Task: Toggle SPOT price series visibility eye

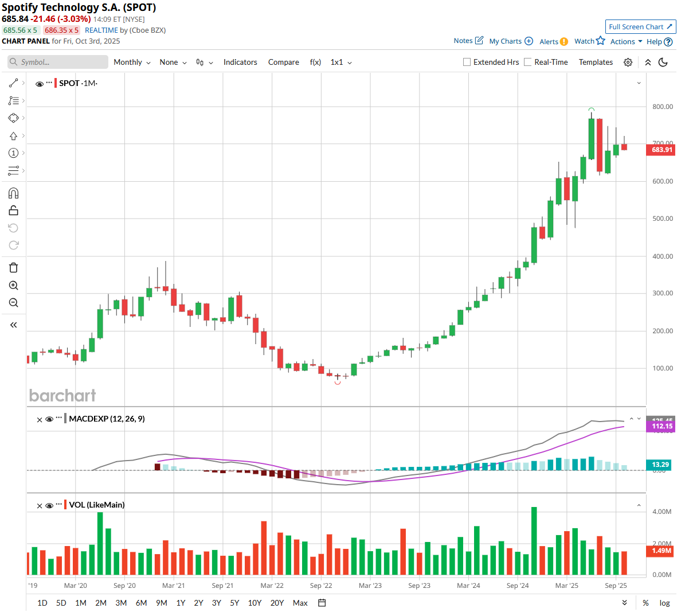Action: coord(40,84)
